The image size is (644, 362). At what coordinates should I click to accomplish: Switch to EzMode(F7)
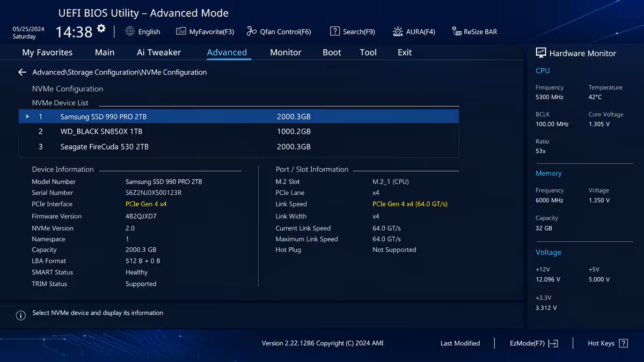click(527, 343)
